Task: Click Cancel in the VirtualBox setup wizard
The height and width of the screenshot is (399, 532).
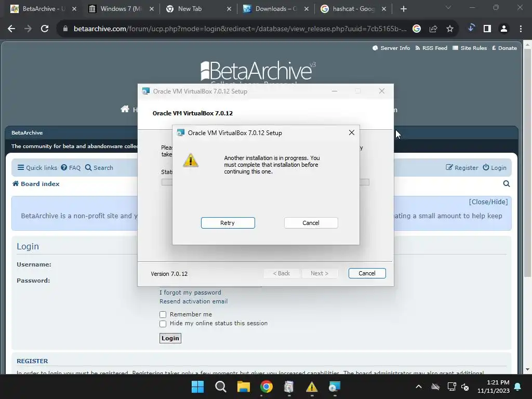Action: click(x=367, y=273)
